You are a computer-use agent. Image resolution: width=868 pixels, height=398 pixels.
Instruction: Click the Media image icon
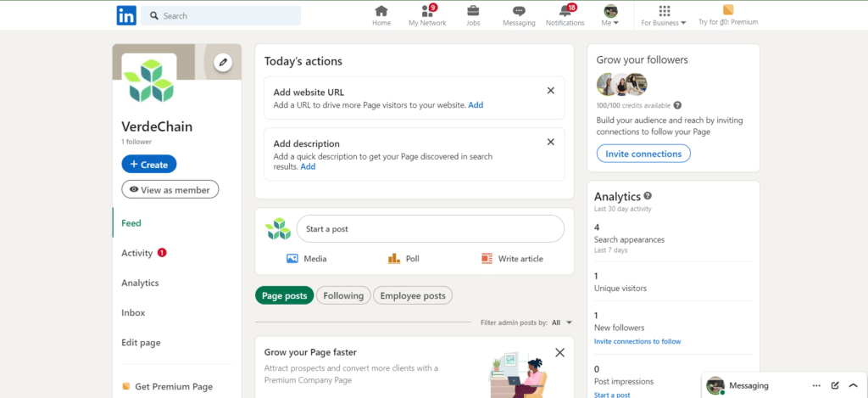tap(292, 258)
